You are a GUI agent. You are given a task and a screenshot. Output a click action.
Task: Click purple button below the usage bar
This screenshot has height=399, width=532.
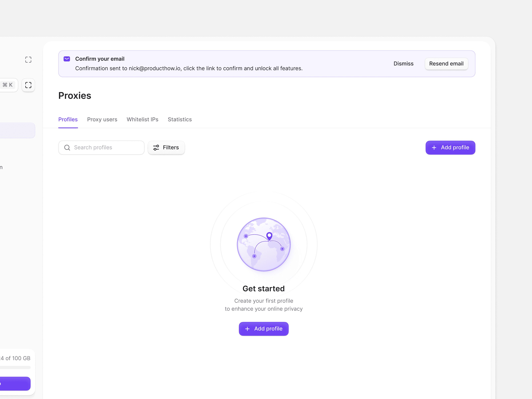[15, 383]
